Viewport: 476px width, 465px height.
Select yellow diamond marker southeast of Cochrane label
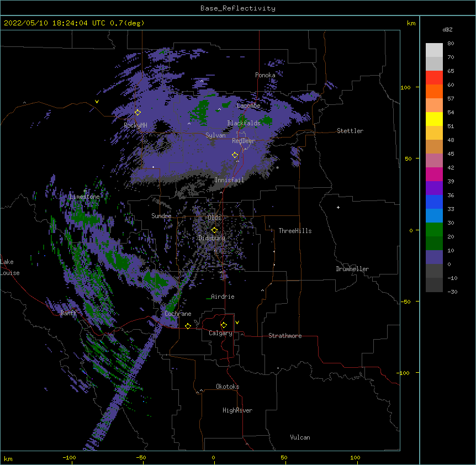tap(188, 326)
